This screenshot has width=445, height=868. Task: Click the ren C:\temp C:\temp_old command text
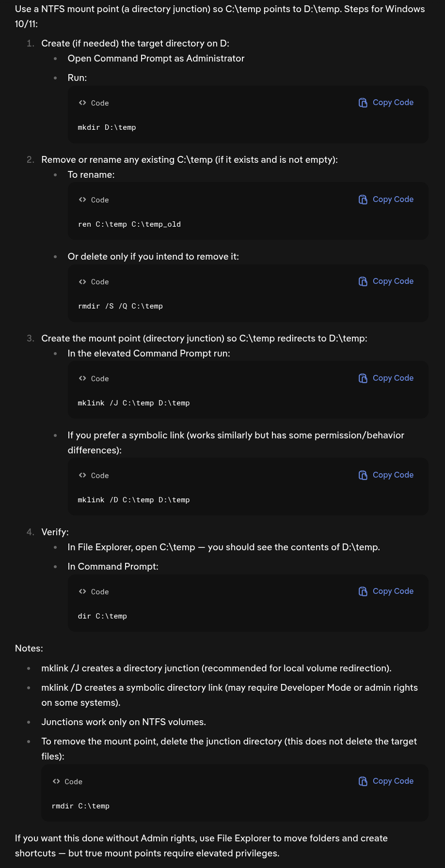[129, 224]
